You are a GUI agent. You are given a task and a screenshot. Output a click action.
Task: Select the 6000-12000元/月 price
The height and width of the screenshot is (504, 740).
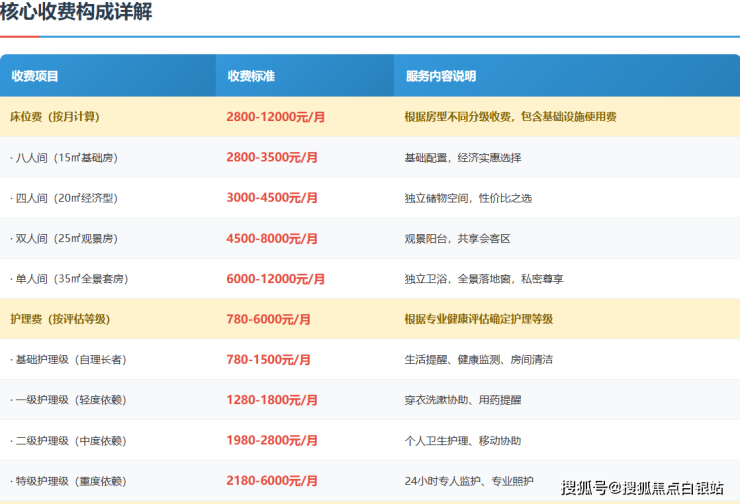coord(275,279)
